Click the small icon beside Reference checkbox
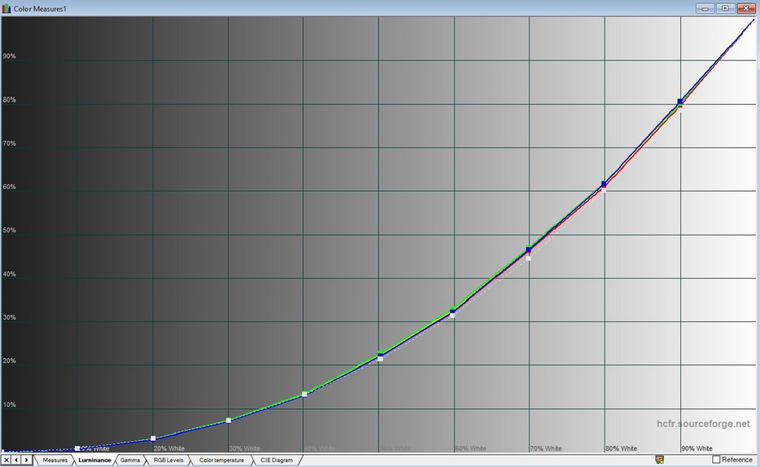Screen dimensions: 760x467 point(659,459)
